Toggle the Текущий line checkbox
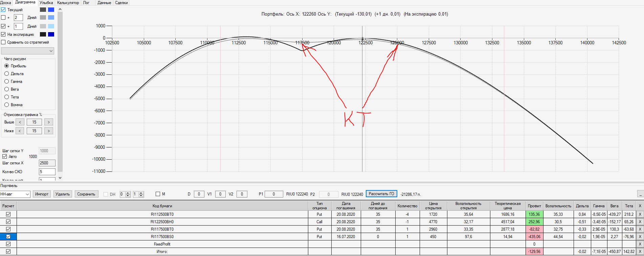 pyautogui.click(x=3, y=10)
